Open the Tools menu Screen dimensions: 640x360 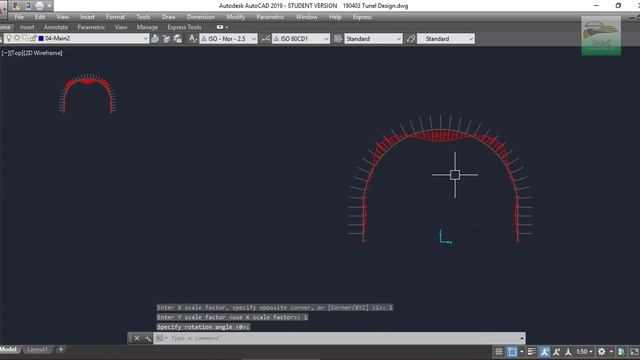click(143, 17)
